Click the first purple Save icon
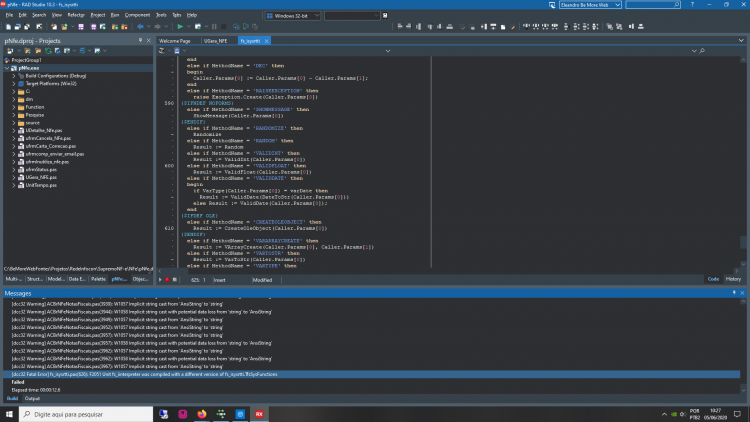The width and height of the screenshot is (750, 422). click(x=81, y=27)
